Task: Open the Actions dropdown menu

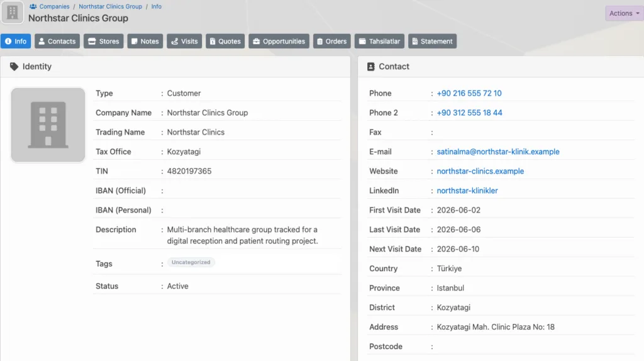Action: coord(625,13)
